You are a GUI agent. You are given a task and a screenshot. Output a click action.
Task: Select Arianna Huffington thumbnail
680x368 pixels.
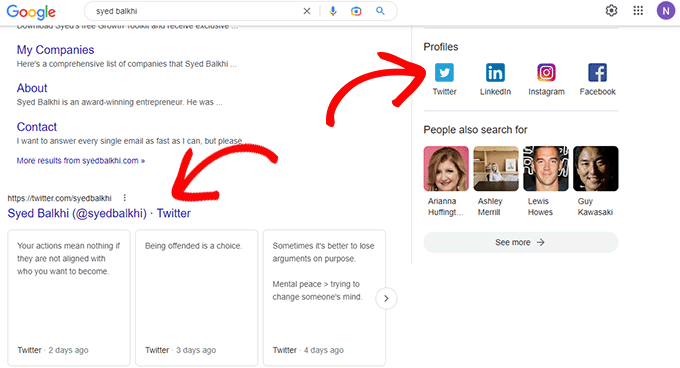tap(446, 169)
